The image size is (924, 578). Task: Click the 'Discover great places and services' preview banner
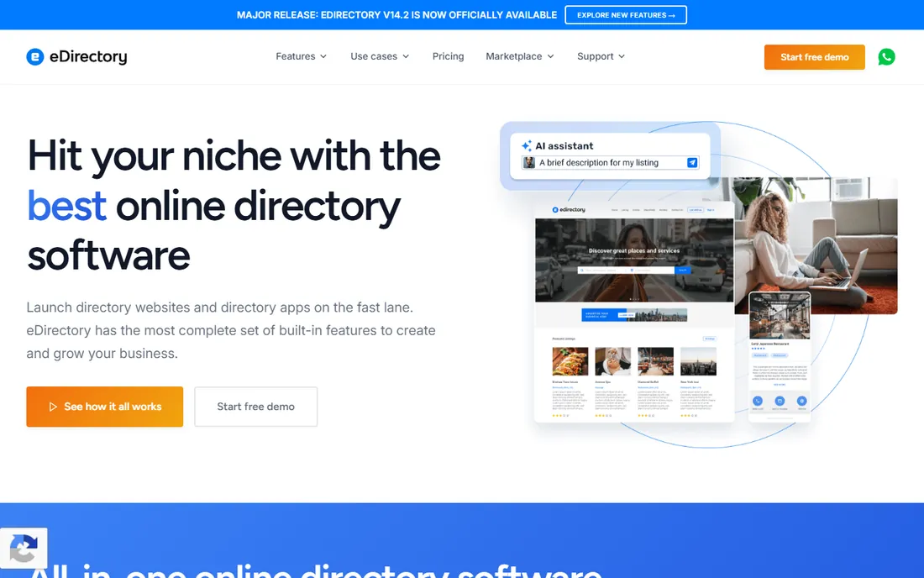pos(634,260)
